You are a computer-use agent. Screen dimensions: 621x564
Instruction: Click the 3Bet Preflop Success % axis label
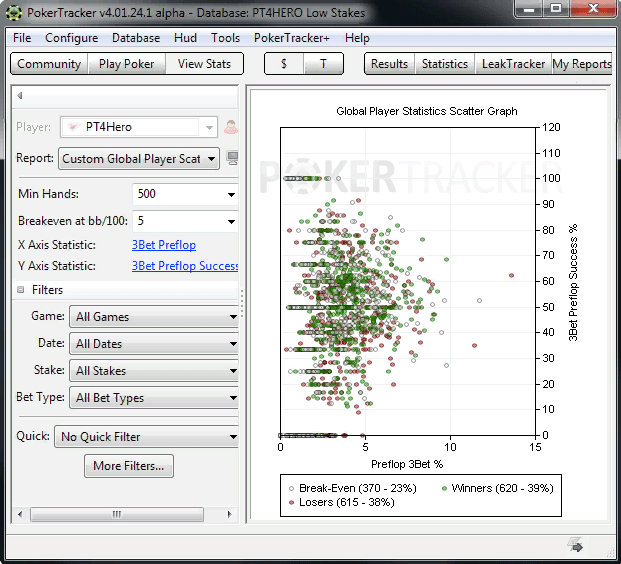pyautogui.click(x=573, y=282)
